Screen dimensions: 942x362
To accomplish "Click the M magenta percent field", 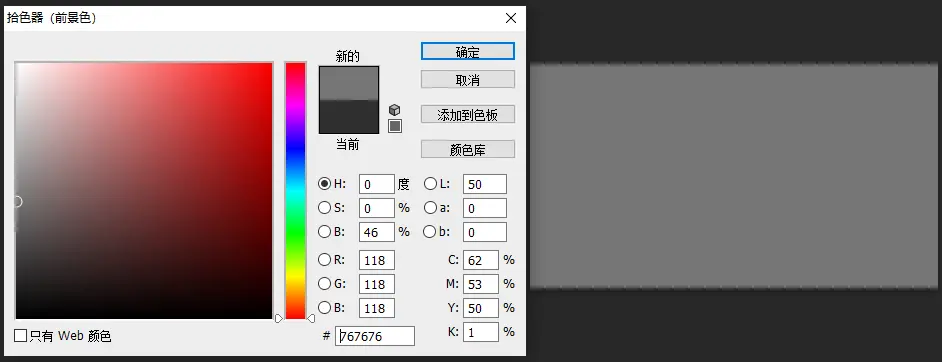I will 481,284.
